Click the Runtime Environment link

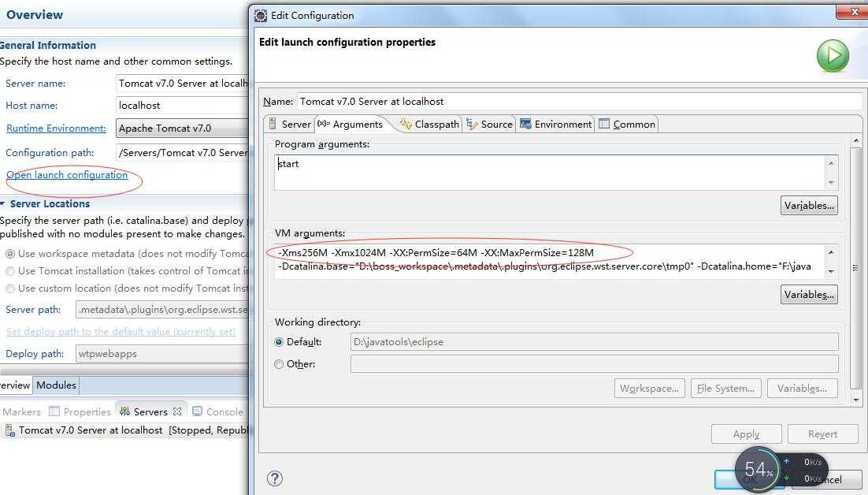[56, 128]
